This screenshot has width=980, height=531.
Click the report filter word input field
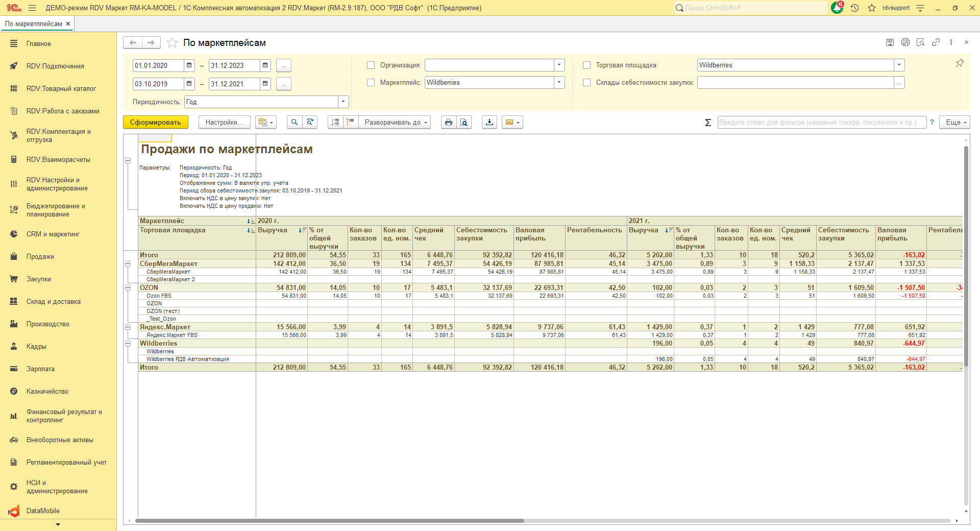(x=821, y=123)
